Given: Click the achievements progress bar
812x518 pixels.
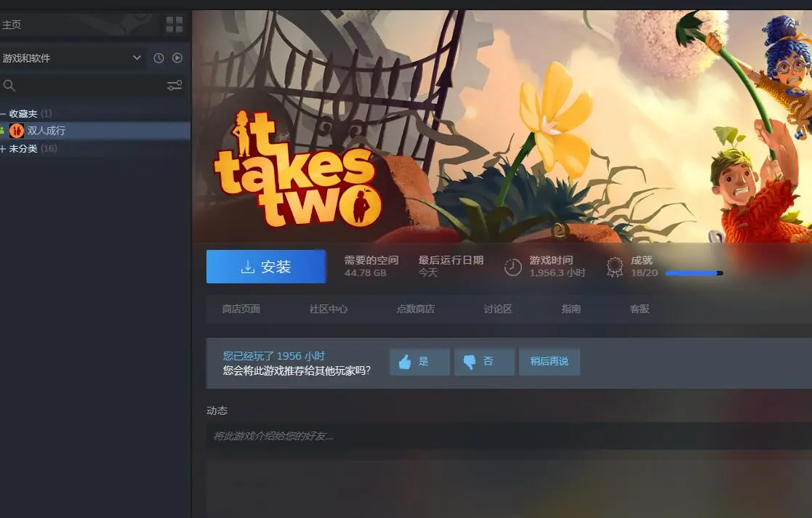Looking at the screenshot, I should tap(694, 272).
